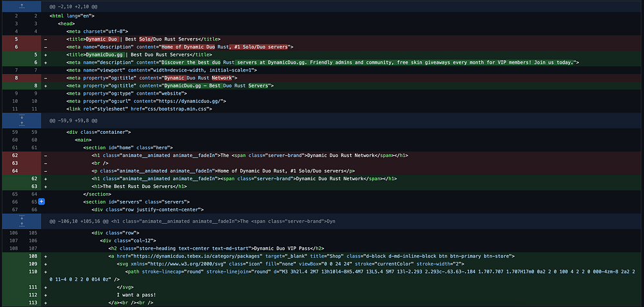Click deleted line number 62
Image resolution: width=644 pixels, height=307 pixels.
point(15,156)
